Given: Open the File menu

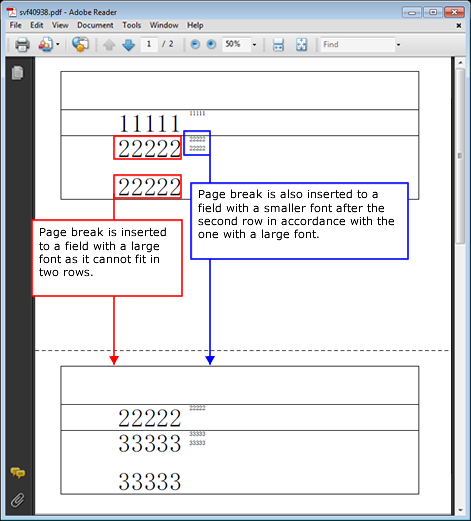Looking at the screenshot, I should click(15, 25).
